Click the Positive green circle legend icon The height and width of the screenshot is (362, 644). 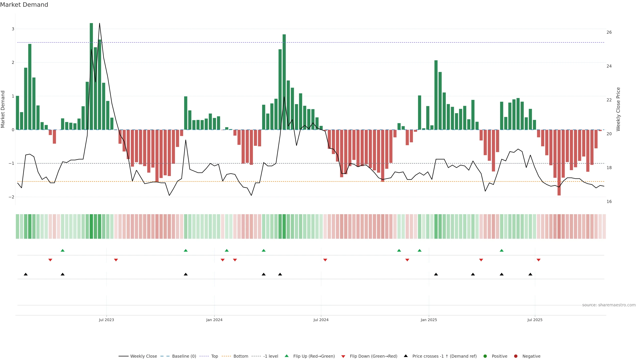pyautogui.click(x=485, y=356)
